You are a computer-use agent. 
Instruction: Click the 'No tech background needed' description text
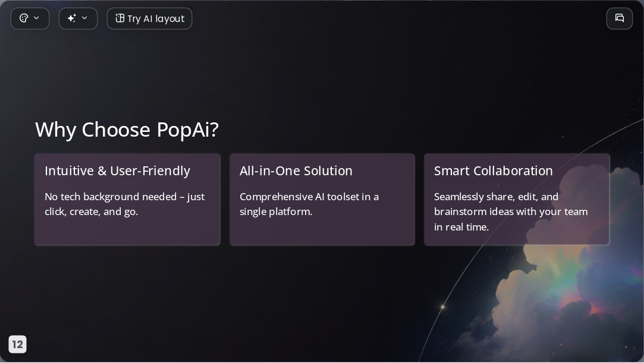click(124, 204)
